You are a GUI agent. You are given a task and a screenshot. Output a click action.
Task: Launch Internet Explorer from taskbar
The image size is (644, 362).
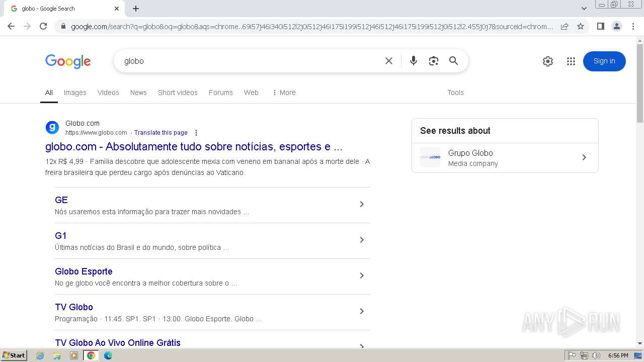click(x=40, y=355)
